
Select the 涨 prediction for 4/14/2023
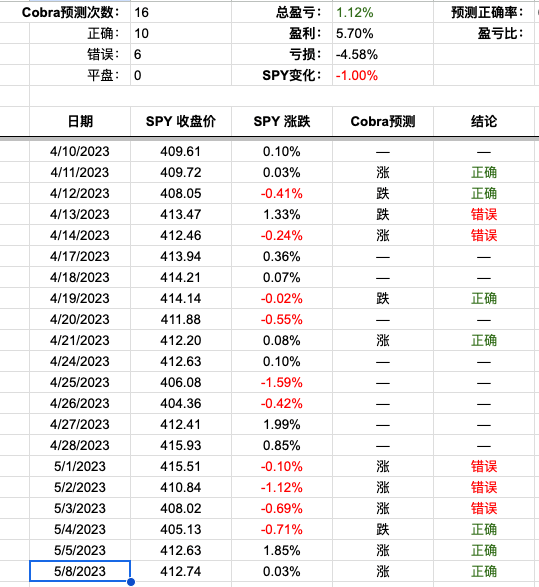click(383, 235)
